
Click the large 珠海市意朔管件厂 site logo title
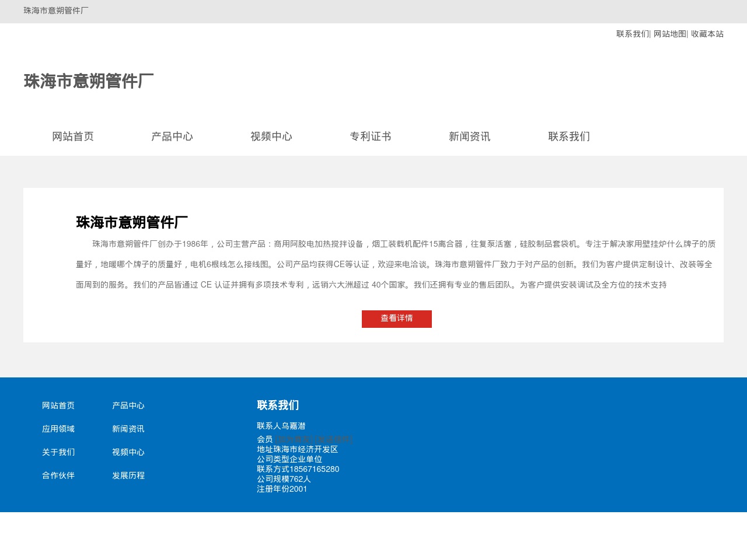click(x=89, y=81)
